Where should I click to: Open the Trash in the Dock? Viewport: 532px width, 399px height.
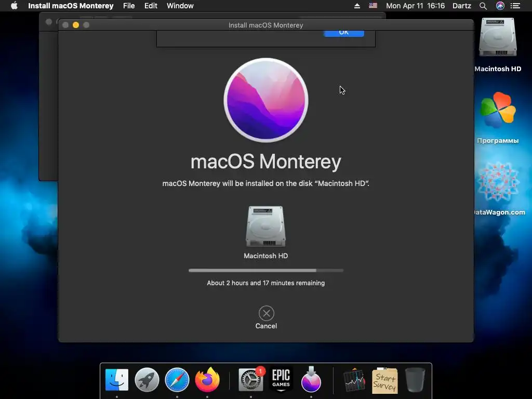point(415,380)
